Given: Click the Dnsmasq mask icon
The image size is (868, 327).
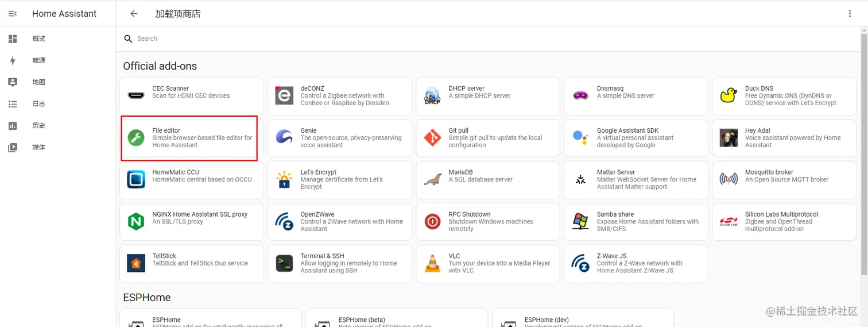Looking at the screenshot, I should pyautogui.click(x=580, y=95).
